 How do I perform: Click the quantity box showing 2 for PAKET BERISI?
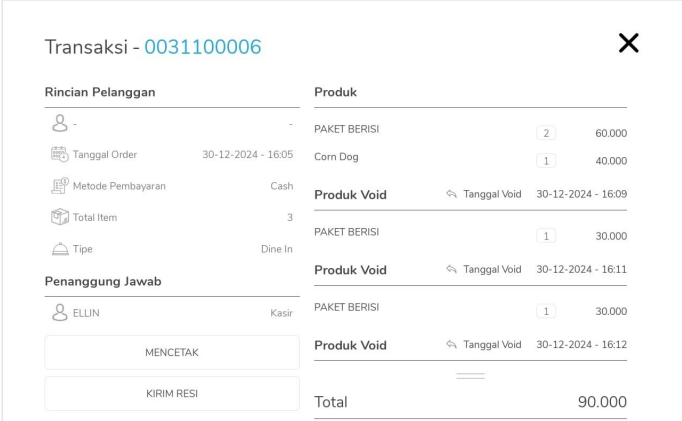546,133
